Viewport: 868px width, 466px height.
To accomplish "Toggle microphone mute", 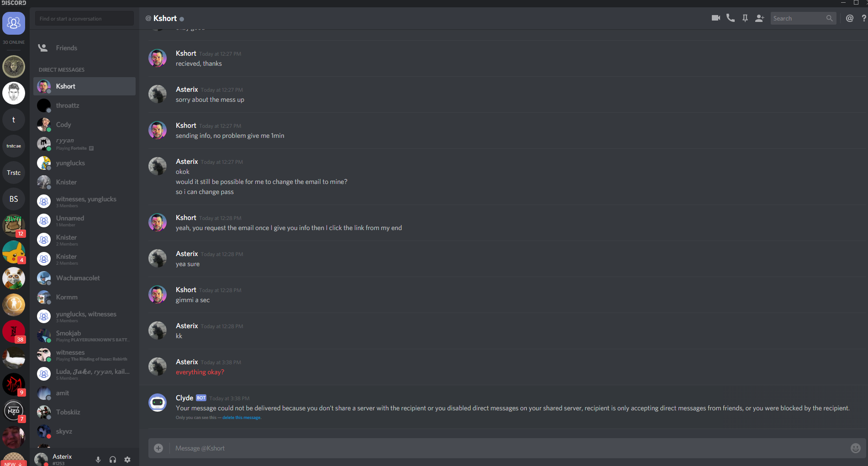I will tap(98, 460).
